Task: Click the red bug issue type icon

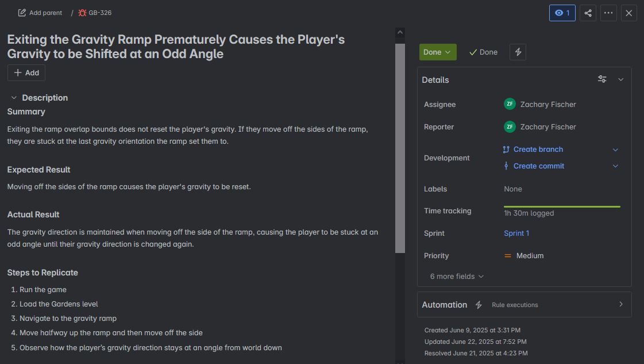Action: point(82,13)
